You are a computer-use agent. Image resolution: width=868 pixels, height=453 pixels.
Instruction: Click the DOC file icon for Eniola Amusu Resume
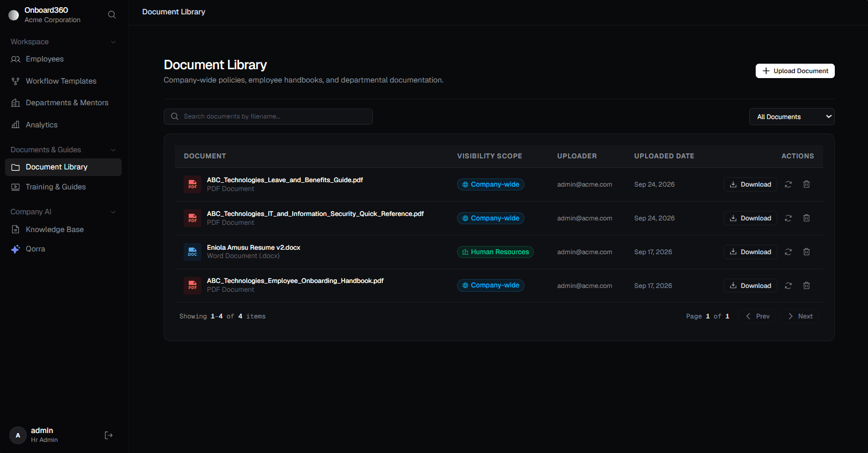pyautogui.click(x=193, y=252)
